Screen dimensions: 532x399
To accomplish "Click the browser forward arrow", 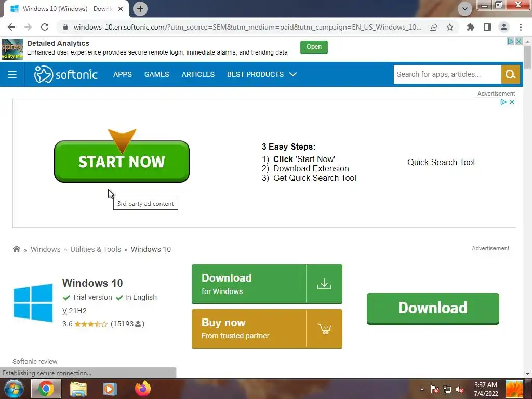I will 28,27.
